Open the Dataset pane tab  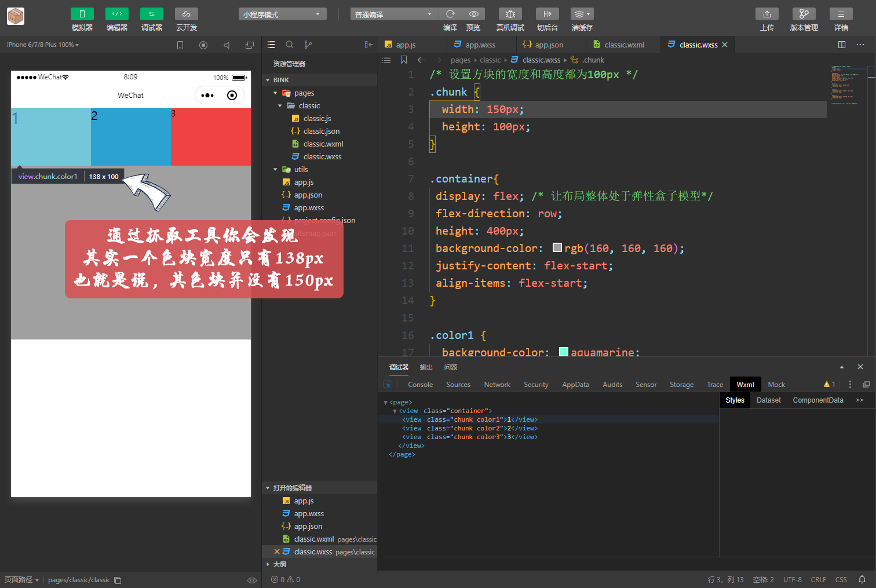coord(769,400)
